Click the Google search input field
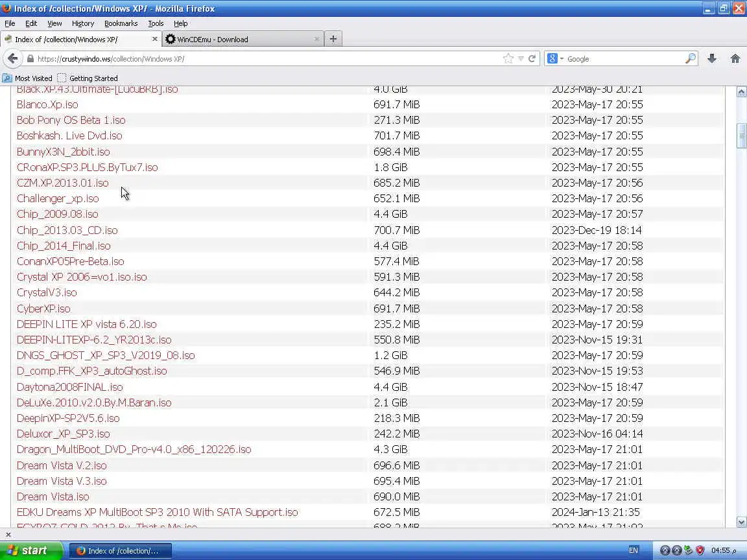Image resolution: width=747 pixels, height=560 pixels. coord(624,58)
